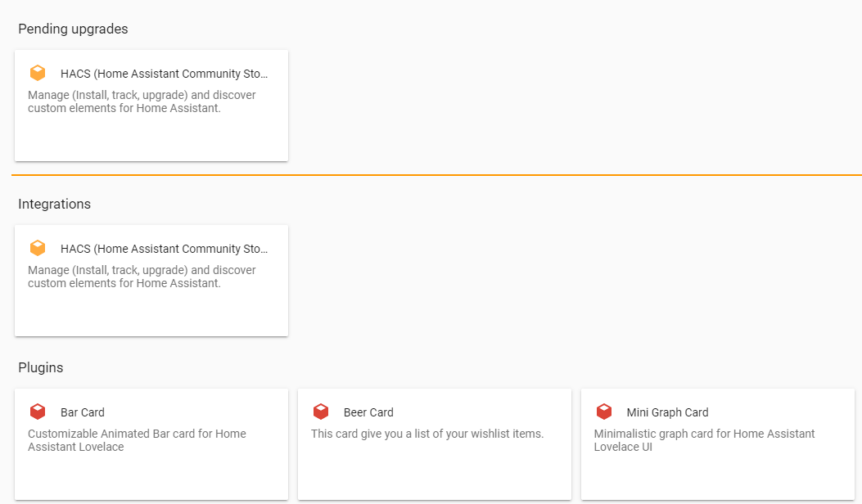Open the Mini Graph Card plugin title

coord(667,412)
